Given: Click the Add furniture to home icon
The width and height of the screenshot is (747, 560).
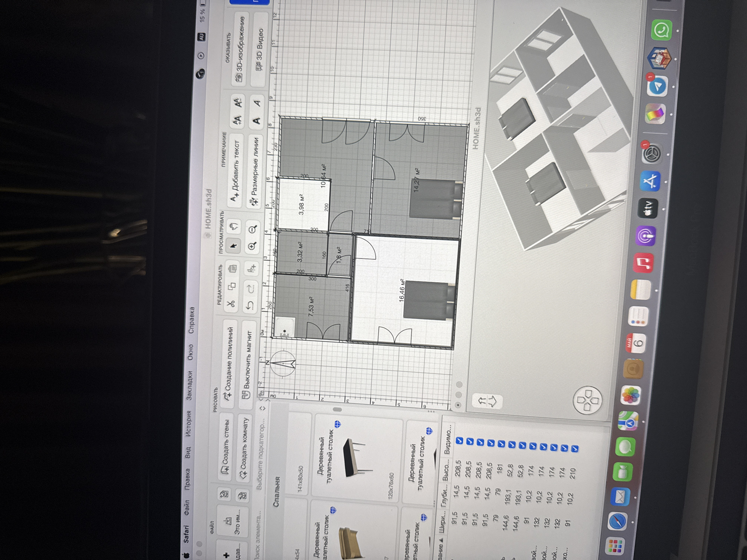Looking at the screenshot, I should tap(251, 268).
